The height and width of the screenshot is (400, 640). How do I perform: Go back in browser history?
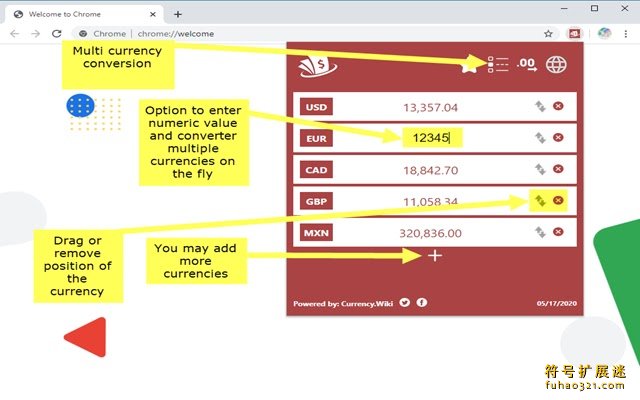coord(15,33)
